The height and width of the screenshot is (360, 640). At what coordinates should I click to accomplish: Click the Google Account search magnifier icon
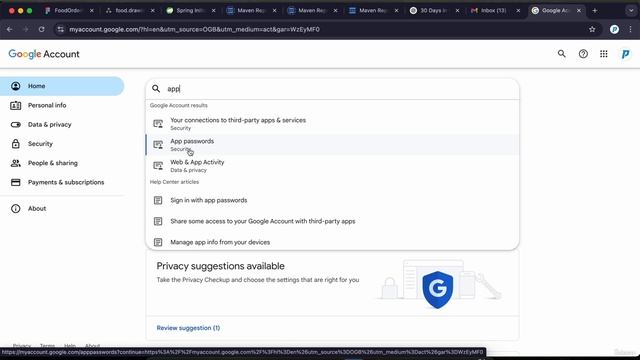point(562,53)
